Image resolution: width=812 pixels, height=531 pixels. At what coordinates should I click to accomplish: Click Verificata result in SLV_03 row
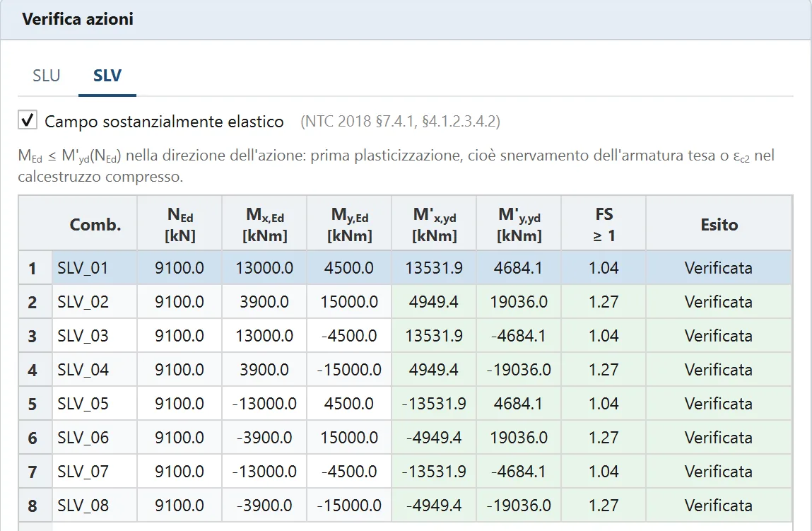tap(719, 336)
